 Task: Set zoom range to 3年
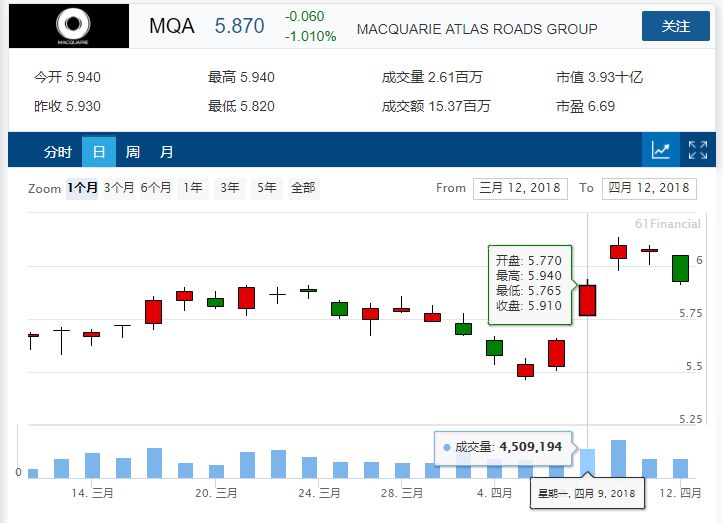[x=230, y=188]
